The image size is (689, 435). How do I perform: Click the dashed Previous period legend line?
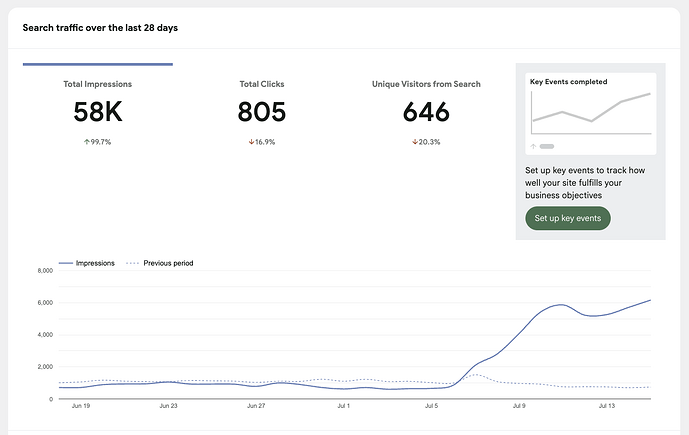[132, 263]
